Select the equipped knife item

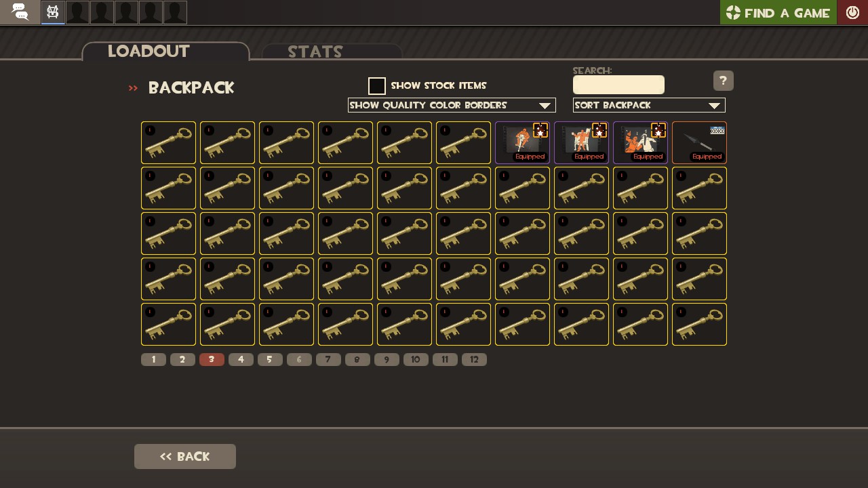pos(699,143)
